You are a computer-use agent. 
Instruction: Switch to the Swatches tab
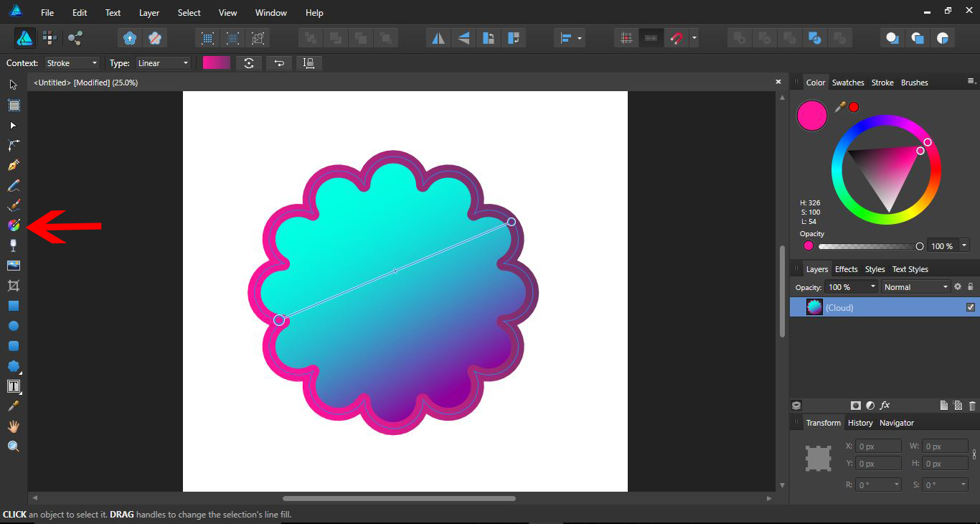tap(848, 82)
